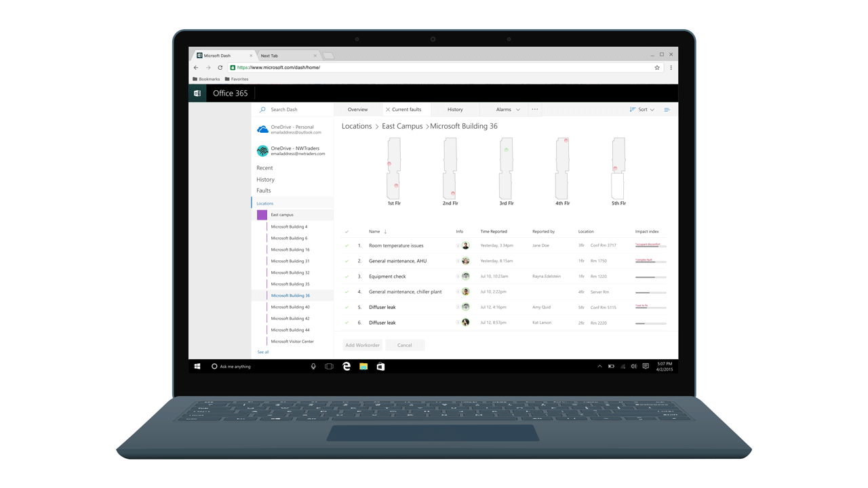Click impact index bar for Room temperature issues

tap(650, 245)
